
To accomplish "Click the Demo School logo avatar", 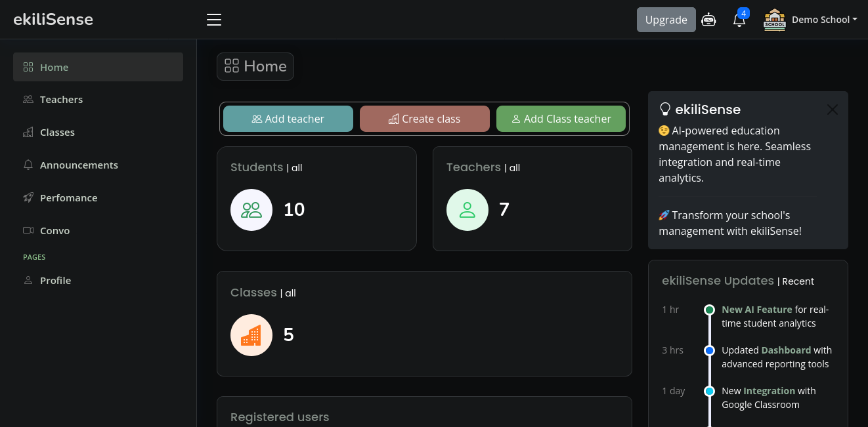I will click(x=775, y=20).
